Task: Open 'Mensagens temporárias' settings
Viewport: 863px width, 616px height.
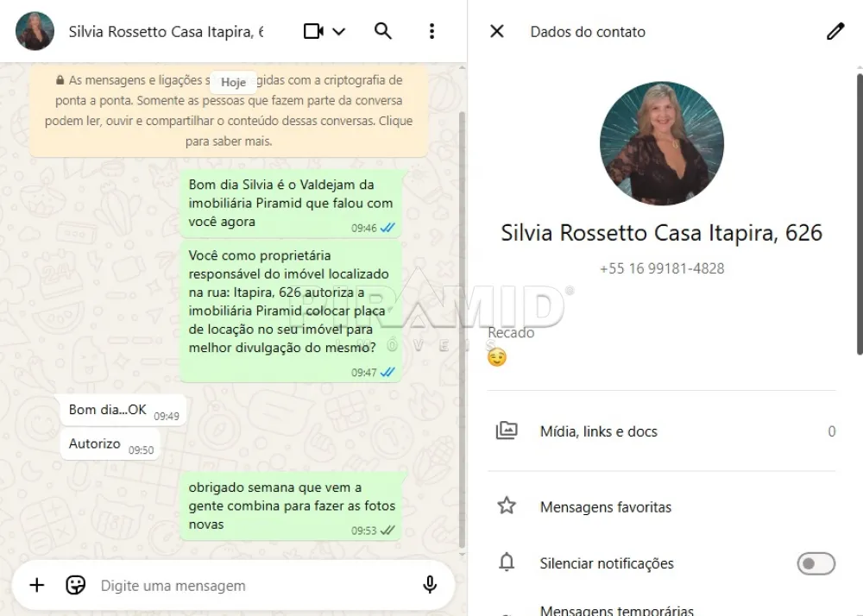Action: 616,610
